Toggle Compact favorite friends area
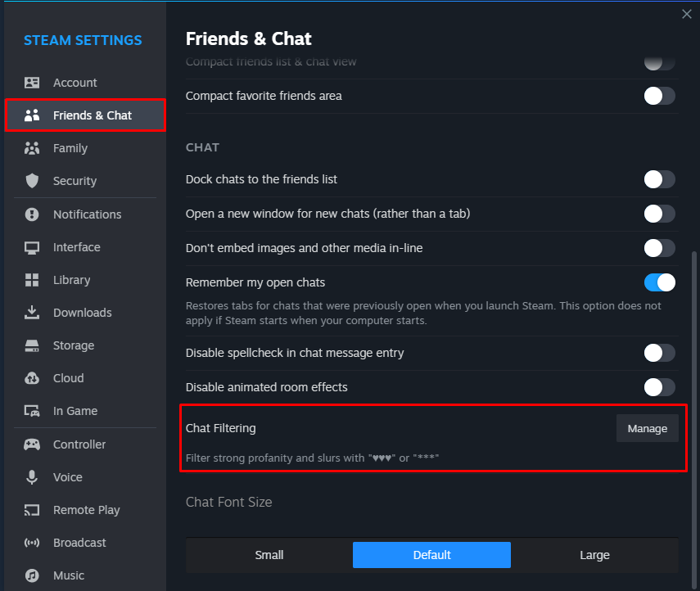700x591 pixels. 659,96
